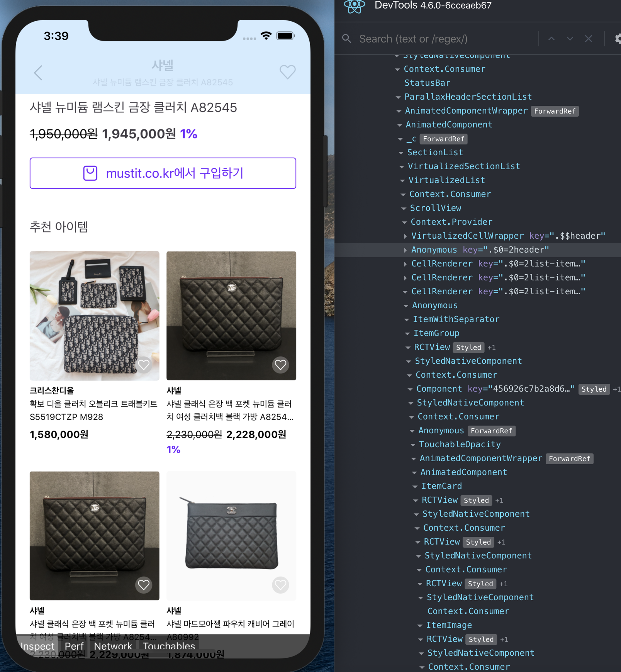
Task: Expand the Anonymous .$0=2header node
Action: (x=405, y=250)
